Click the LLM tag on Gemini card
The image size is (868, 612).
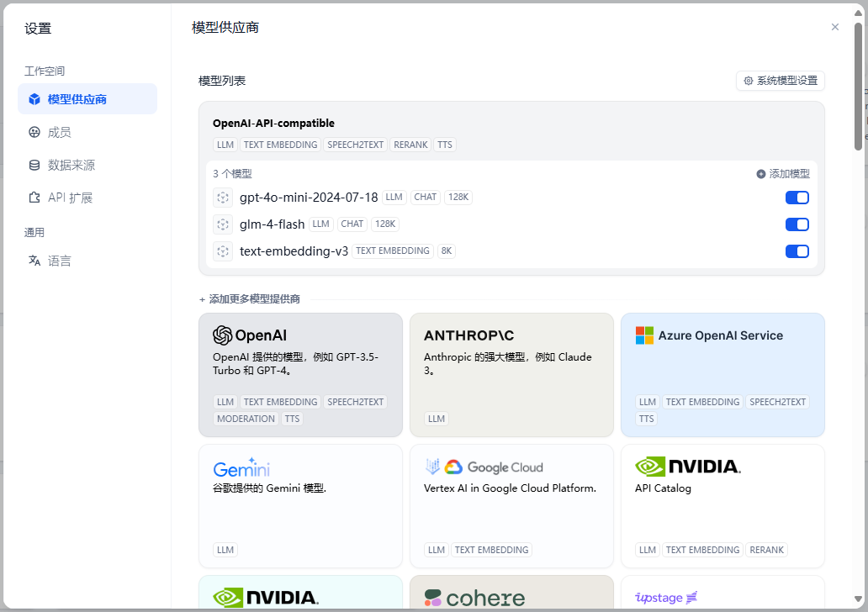[225, 550]
